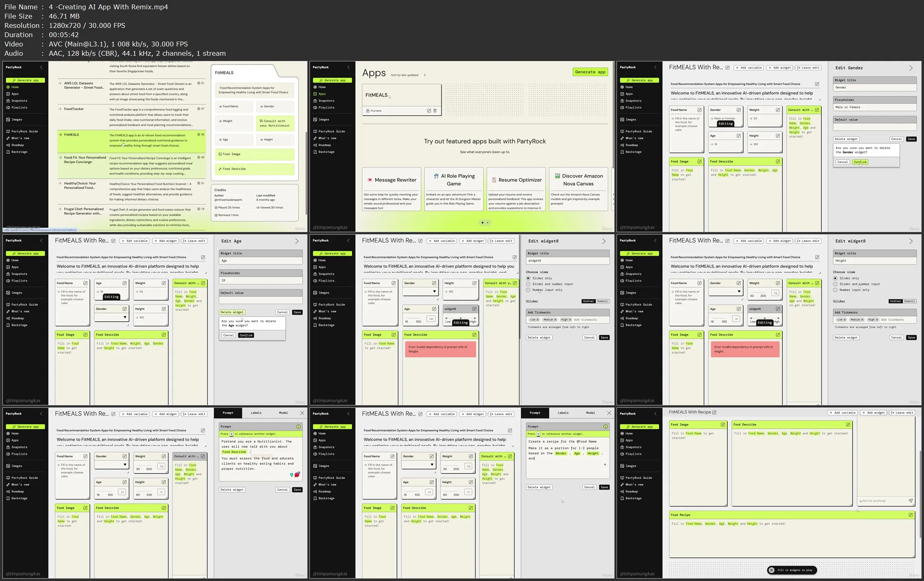
Task: Open the Sort by last updated dropdown on Apps page
Action: tap(408, 75)
